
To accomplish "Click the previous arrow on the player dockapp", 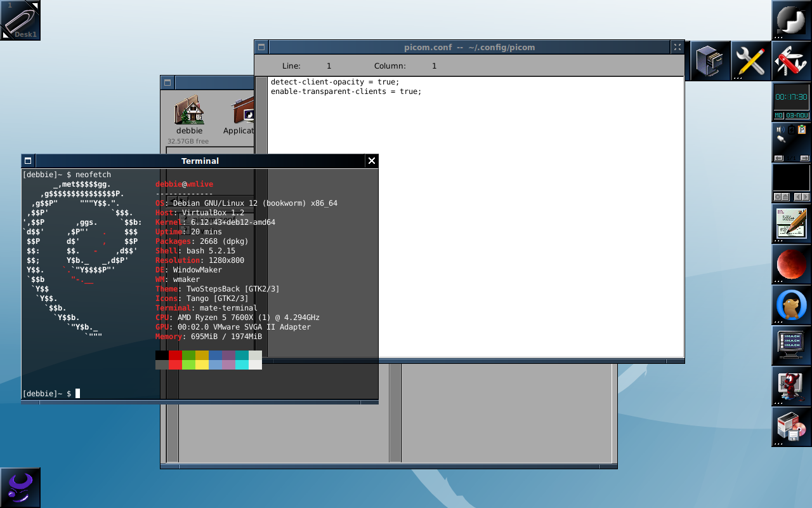I will (798, 197).
